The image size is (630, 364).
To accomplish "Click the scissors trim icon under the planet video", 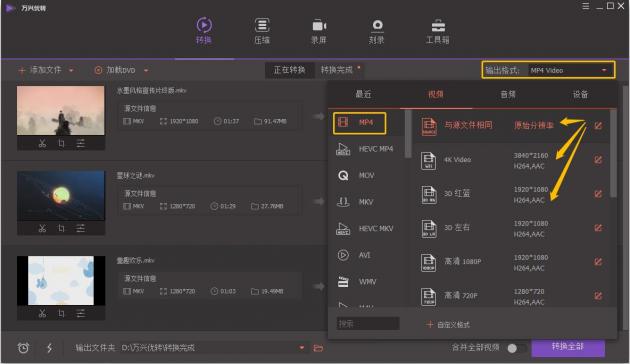I will (x=42, y=228).
